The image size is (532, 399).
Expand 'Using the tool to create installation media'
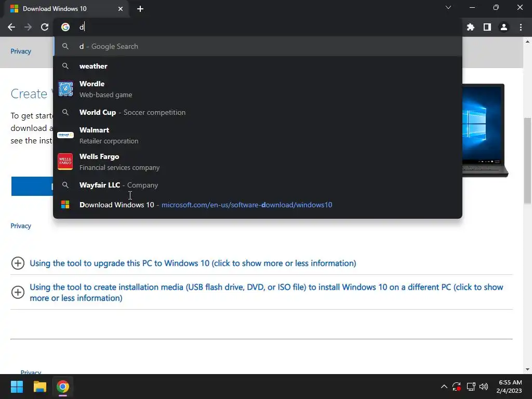click(267, 292)
